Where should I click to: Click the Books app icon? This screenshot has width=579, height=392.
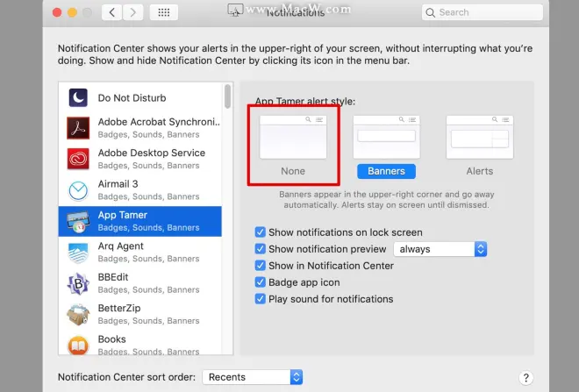pyautogui.click(x=78, y=346)
